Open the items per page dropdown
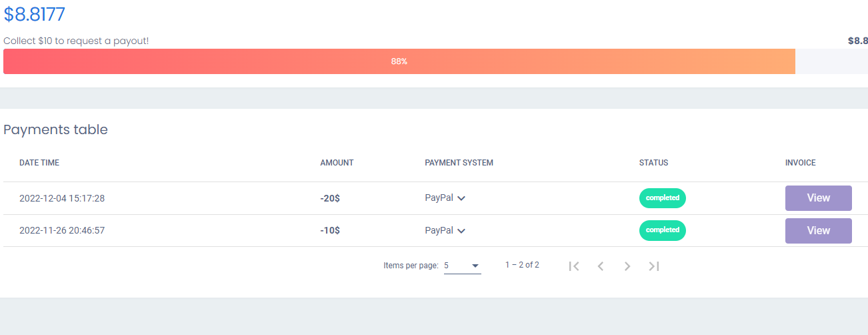868x335 pixels. coord(463,266)
